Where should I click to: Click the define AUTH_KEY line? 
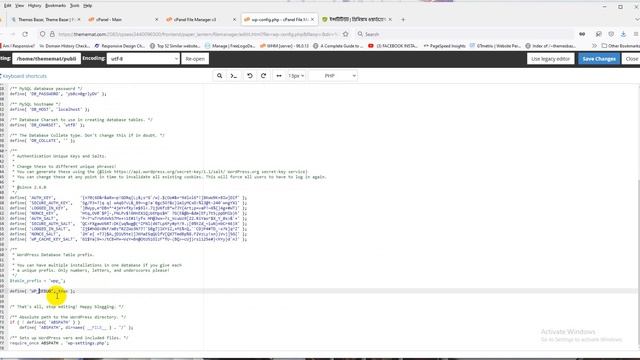coord(128,198)
